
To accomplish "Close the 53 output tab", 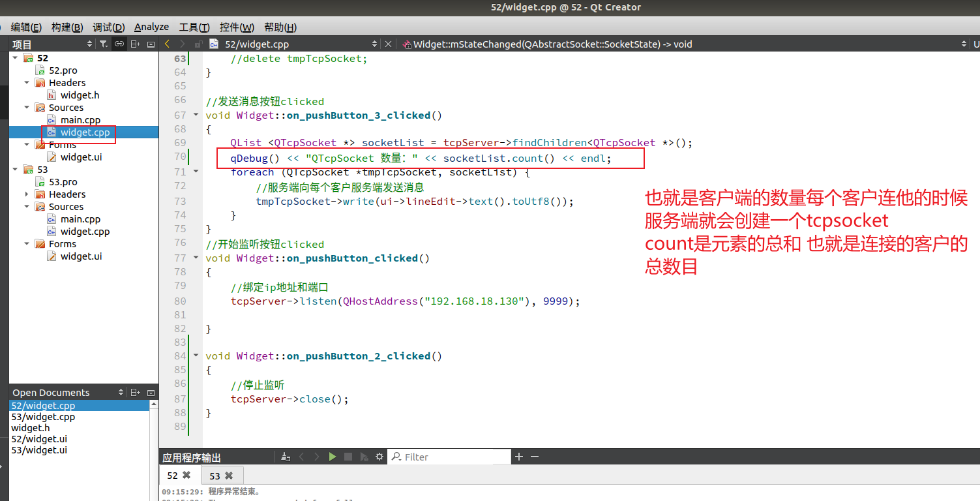I will pyautogui.click(x=229, y=476).
